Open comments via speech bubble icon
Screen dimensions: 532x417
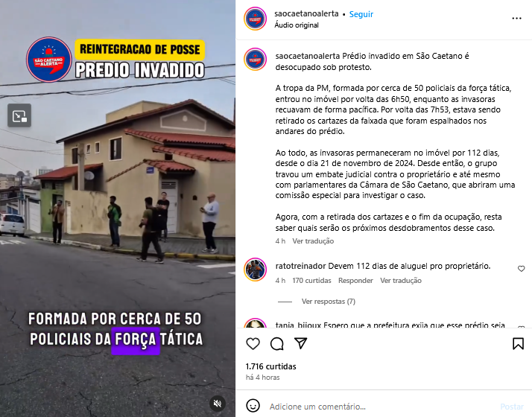pos(277,344)
